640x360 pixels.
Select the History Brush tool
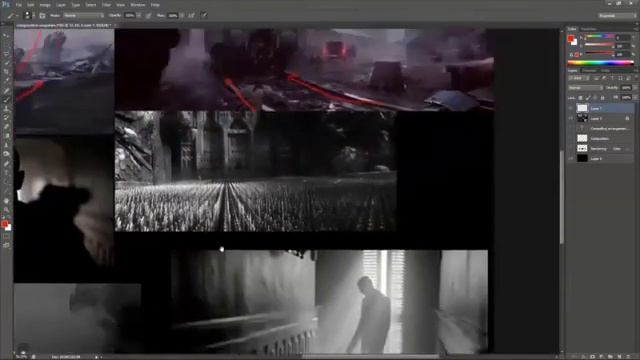click(x=6, y=118)
